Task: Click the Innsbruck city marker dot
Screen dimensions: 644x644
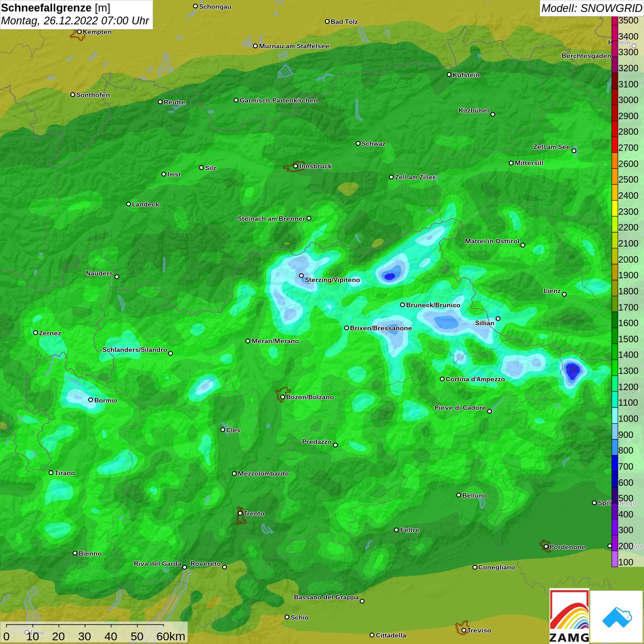Action: pyautogui.click(x=295, y=166)
